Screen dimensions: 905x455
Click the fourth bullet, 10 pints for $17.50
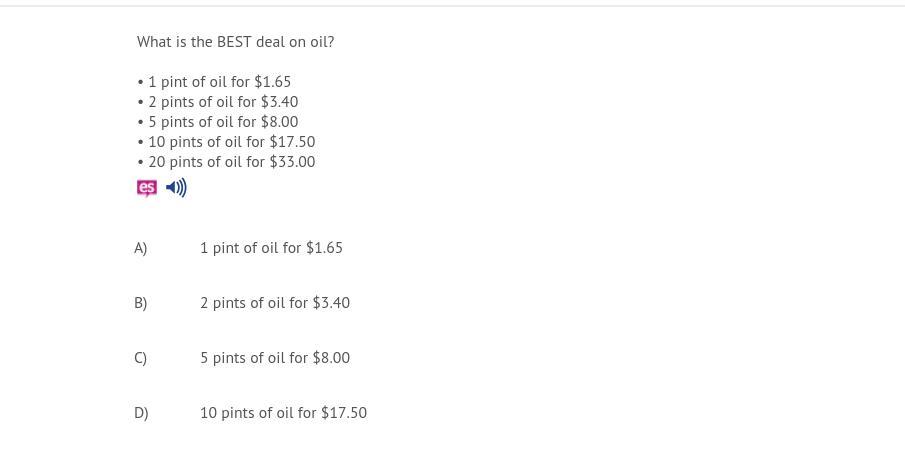coord(231,142)
